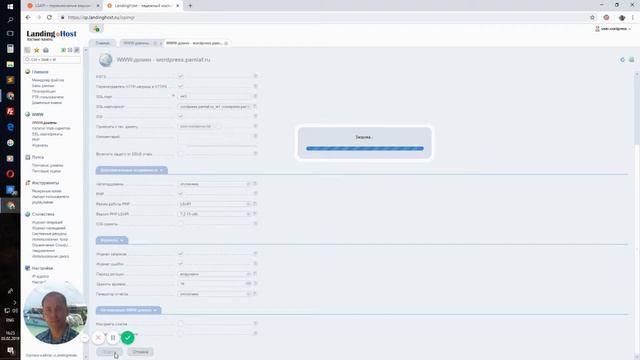Close the WWW-домен wordpress panel tab
Viewport: 640px width, 360px height.
(x=226, y=43)
